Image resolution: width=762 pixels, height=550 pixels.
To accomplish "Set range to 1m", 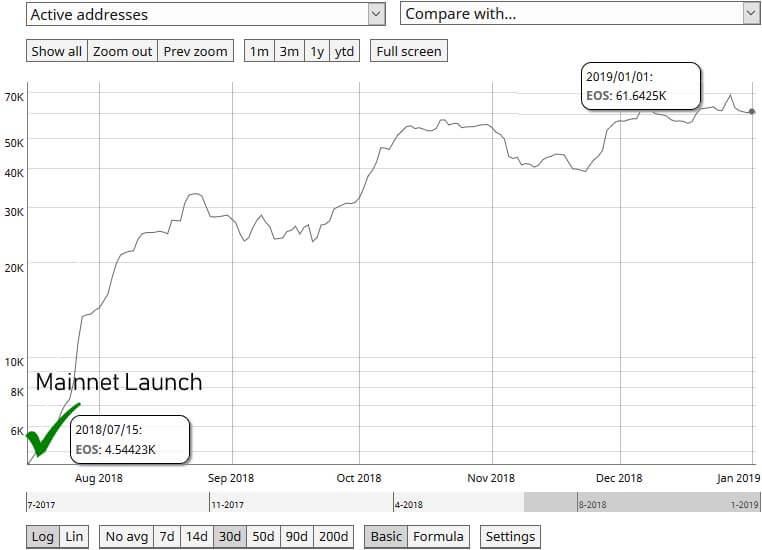I will [x=259, y=51].
